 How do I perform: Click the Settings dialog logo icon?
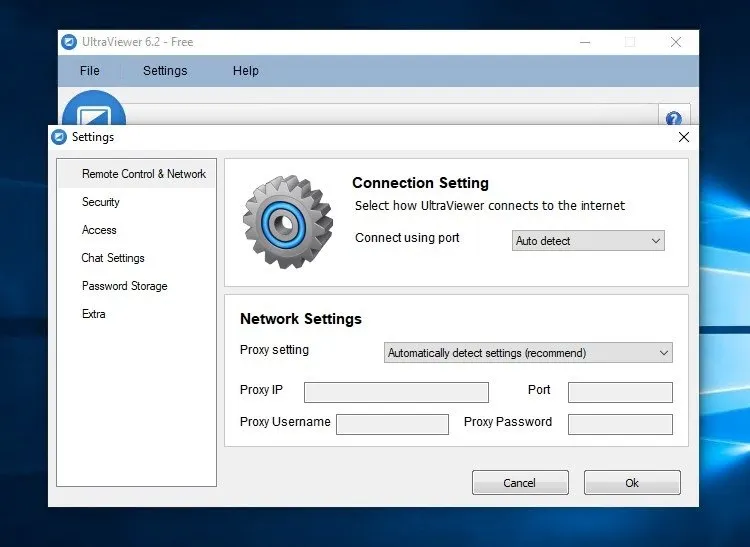[59, 137]
